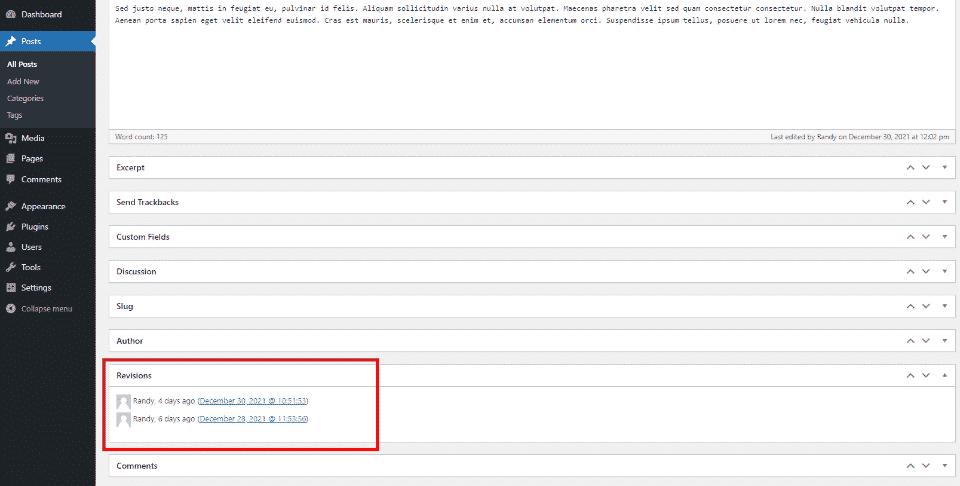Move Slug panel down

pos(926,306)
